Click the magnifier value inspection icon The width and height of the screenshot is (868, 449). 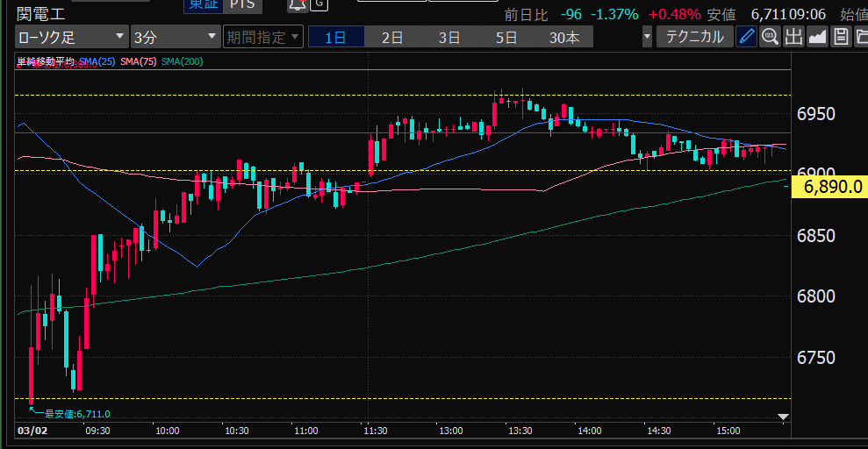click(770, 36)
